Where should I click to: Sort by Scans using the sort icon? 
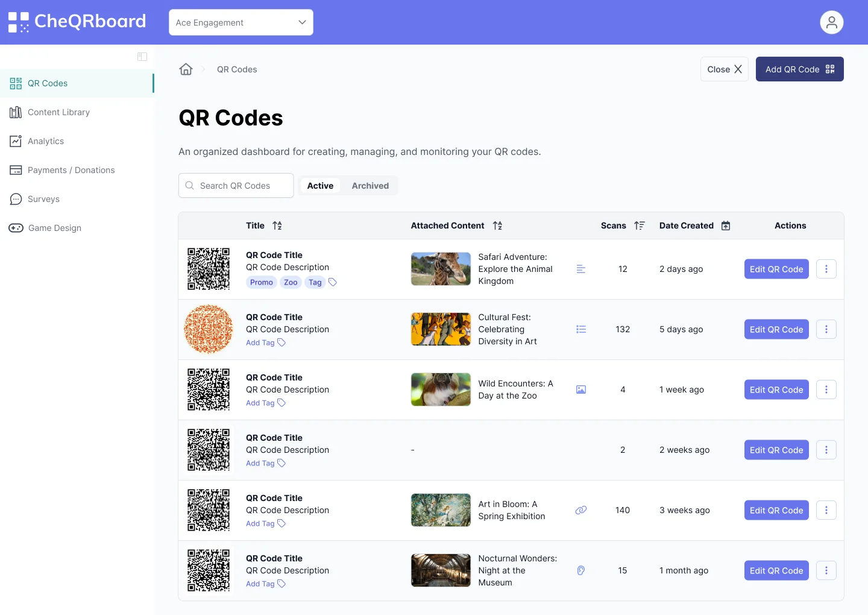[640, 225]
